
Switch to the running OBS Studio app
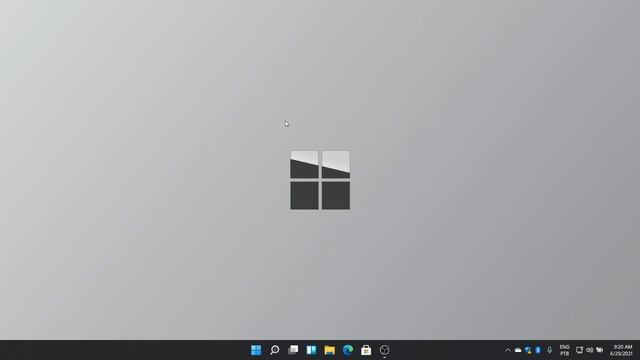click(384, 350)
